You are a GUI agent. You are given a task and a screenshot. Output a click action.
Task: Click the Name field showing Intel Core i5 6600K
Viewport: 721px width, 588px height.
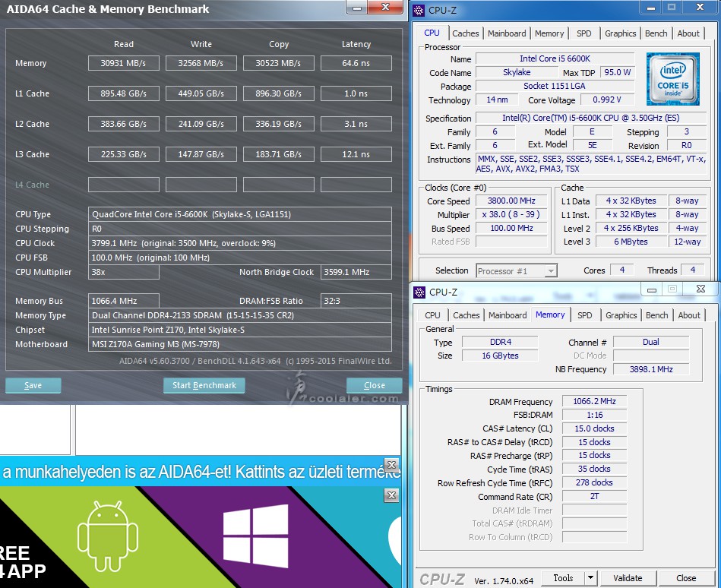[x=555, y=58]
